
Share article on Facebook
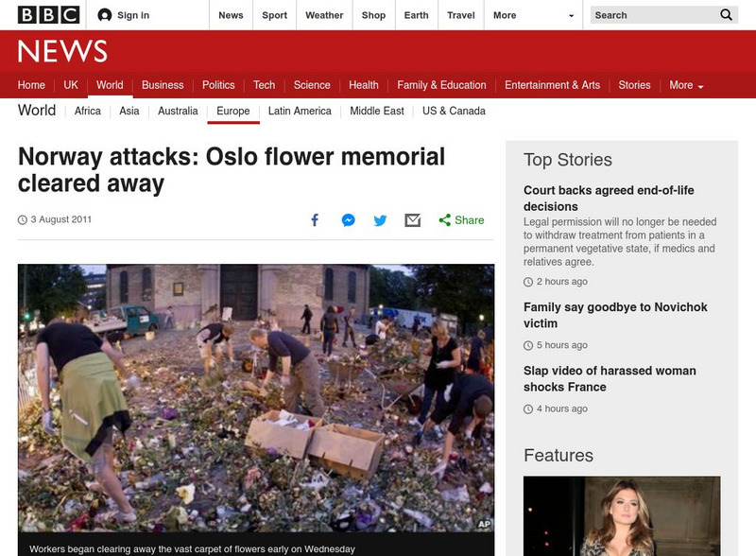pyautogui.click(x=315, y=220)
